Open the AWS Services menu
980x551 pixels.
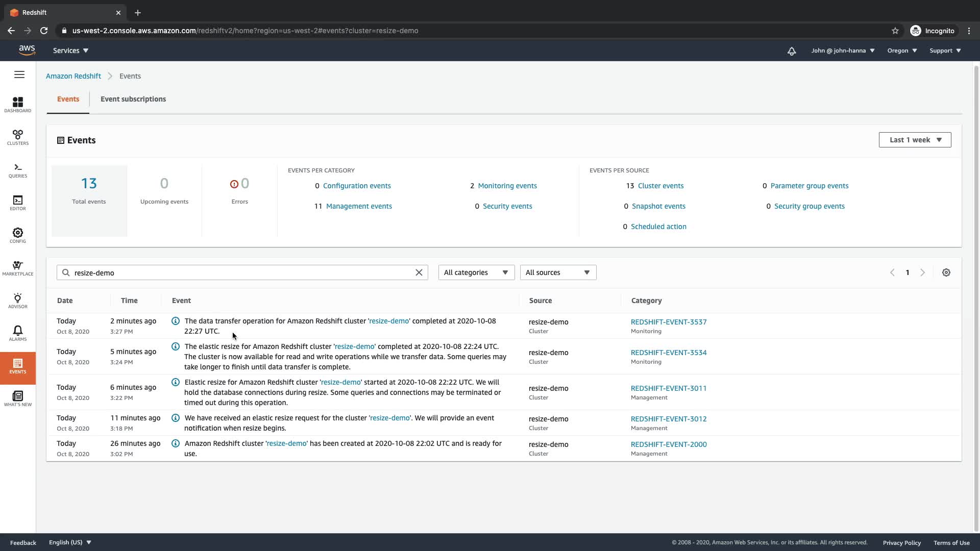[x=70, y=51]
